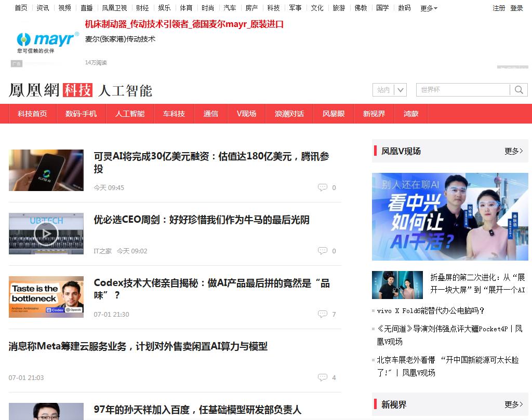Select the 人工智能 nav tab
The height and width of the screenshot is (420, 532).
pos(129,114)
